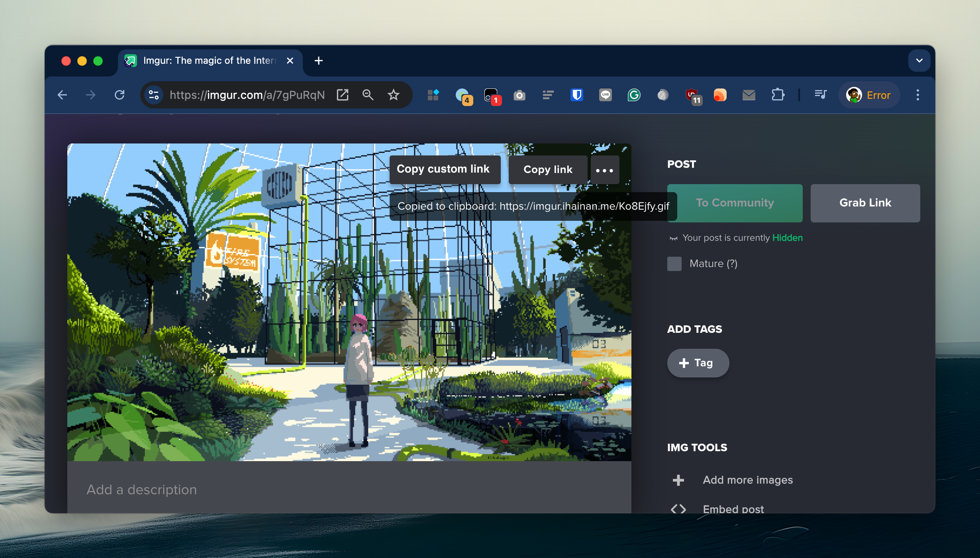This screenshot has height=558, width=980.
Task: Open site information icon in address bar
Action: [x=154, y=95]
